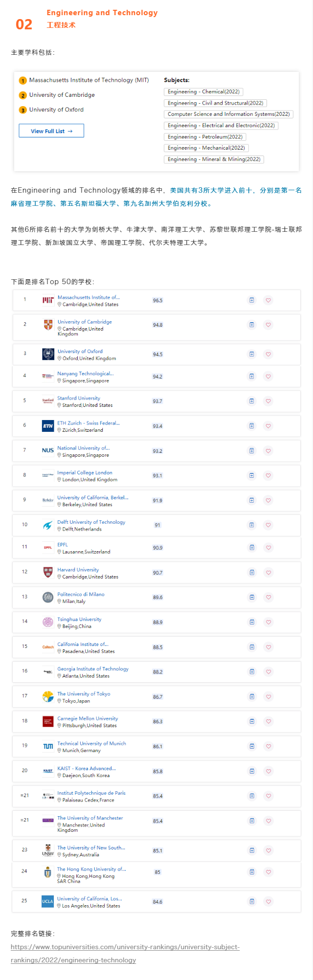Open The University of Tokyo link
313x980 pixels.
(84, 694)
